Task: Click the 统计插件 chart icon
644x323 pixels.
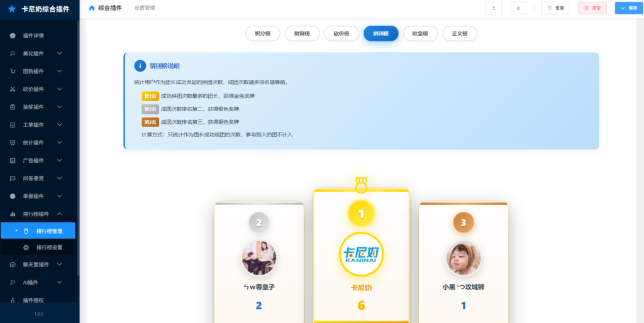Action: coord(13,143)
